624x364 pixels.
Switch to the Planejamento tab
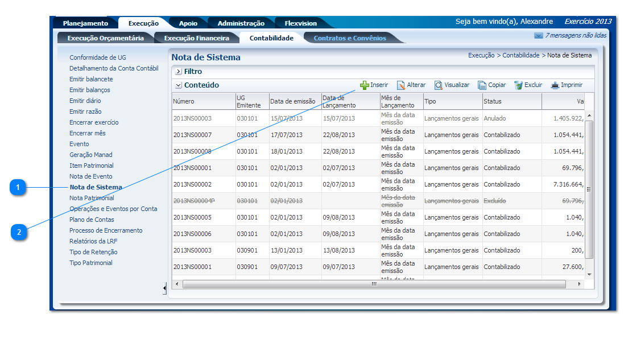click(85, 23)
